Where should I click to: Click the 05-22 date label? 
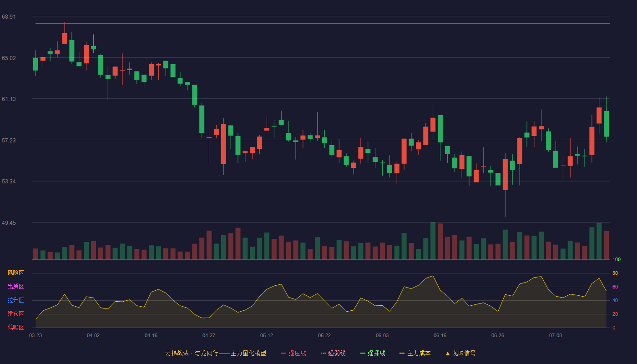point(324,335)
